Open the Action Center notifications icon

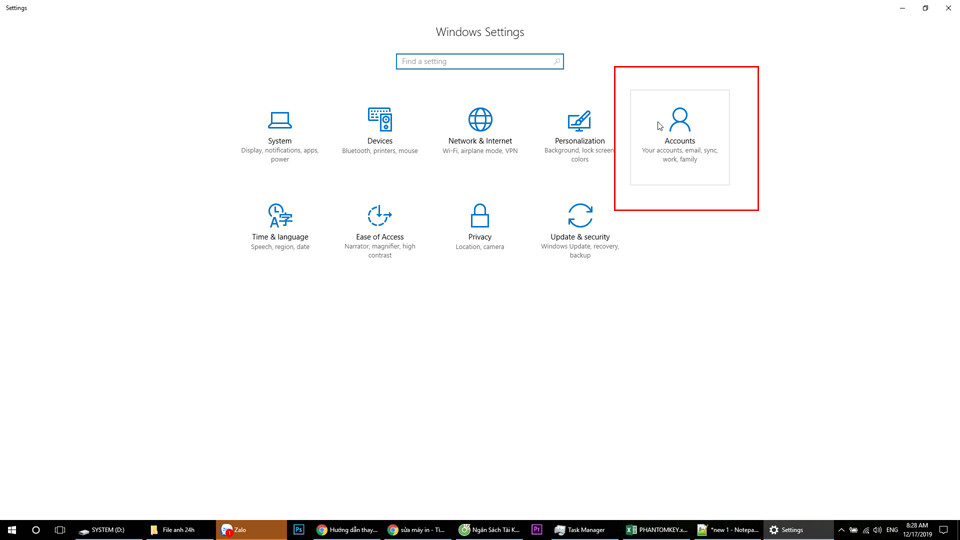[943, 530]
